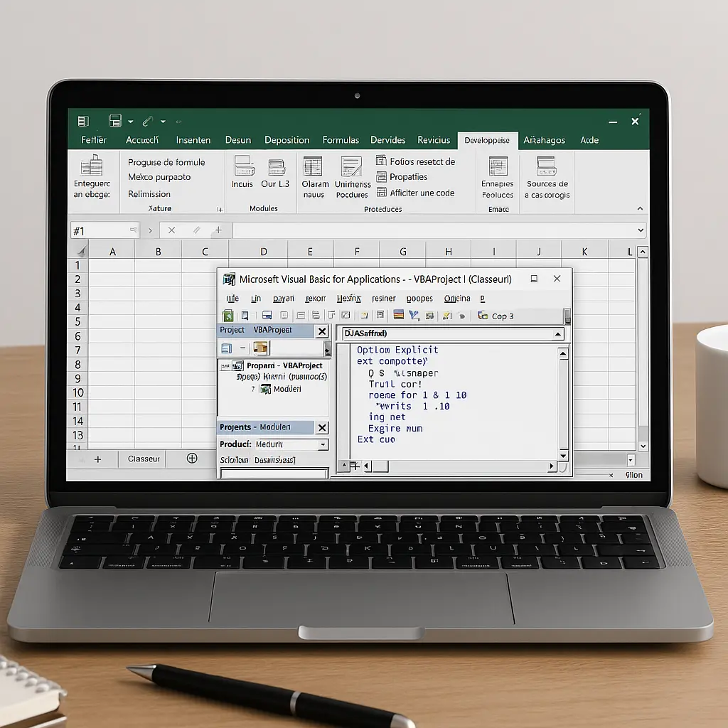Image resolution: width=728 pixels, height=728 pixels.
Task: Select the 'Developpeise' ribbon tab
Action: coord(487,140)
